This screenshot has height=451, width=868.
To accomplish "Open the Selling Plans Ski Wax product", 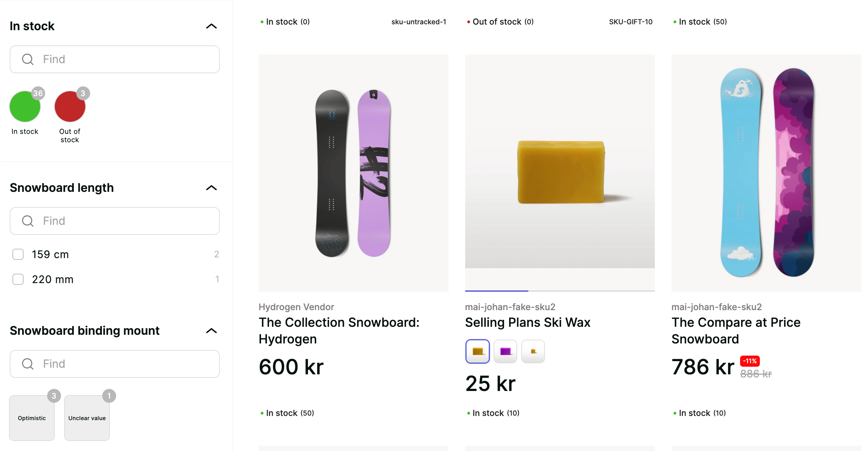I will (527, 323).
